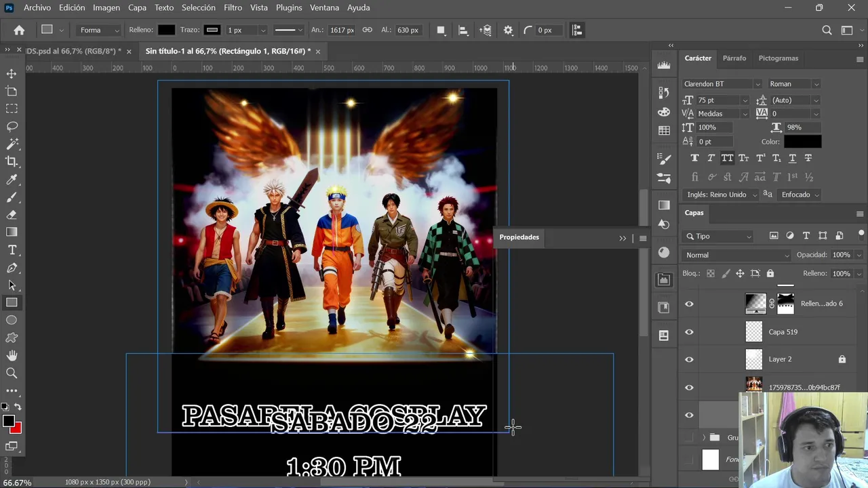Select the Zoom tool
The height and width of the screenshot is (488, 868).
point(12,373)
